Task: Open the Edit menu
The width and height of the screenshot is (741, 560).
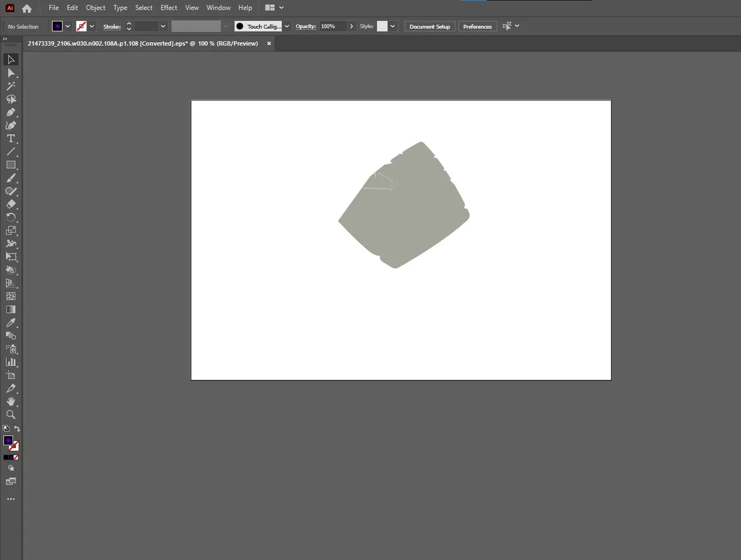Action: point(72,8)
